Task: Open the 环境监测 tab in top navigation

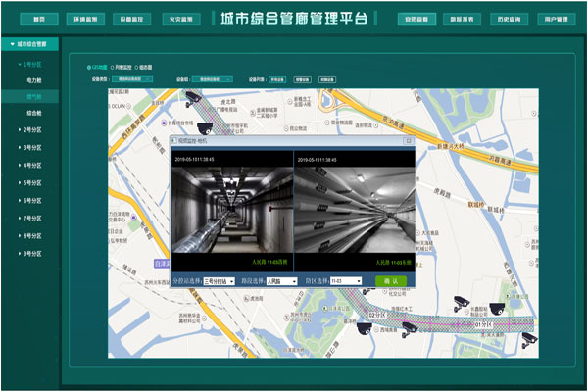Action: click(85, 19)
